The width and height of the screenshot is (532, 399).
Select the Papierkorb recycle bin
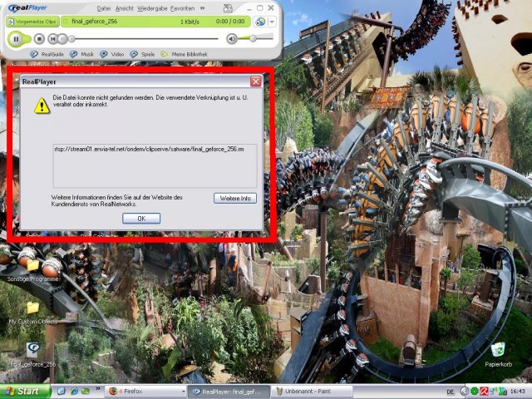pyautogui.click(x=498, y=355)
